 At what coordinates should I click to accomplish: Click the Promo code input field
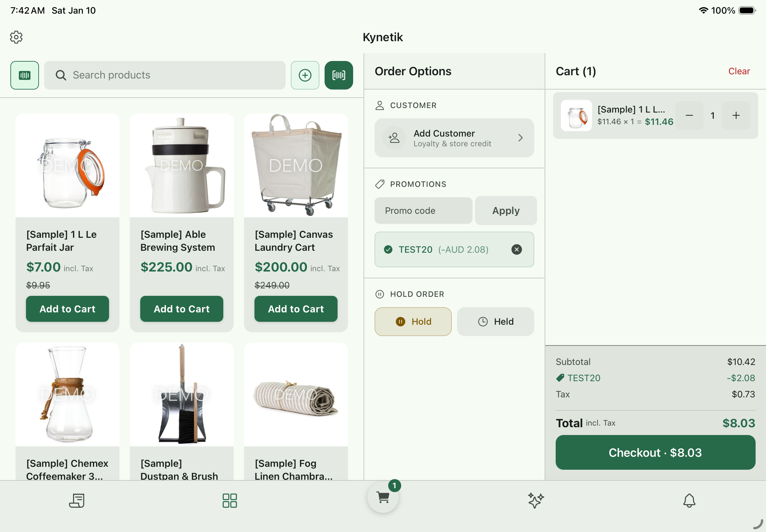click(x=423, y=211)
